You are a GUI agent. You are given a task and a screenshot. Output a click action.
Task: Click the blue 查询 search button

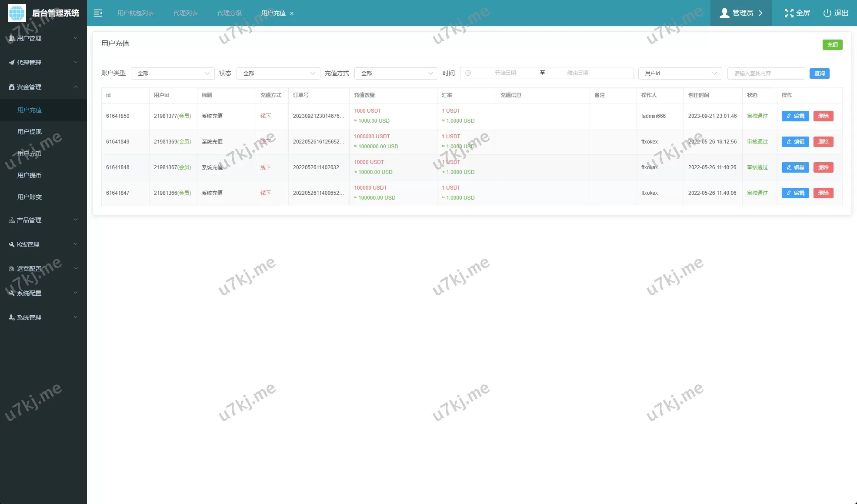(819, 73)
